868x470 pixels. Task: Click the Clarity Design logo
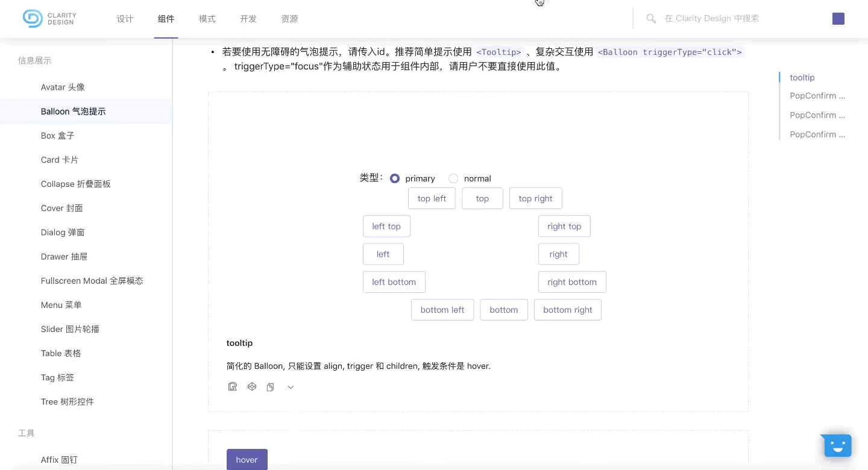click(x=49, y=19)
